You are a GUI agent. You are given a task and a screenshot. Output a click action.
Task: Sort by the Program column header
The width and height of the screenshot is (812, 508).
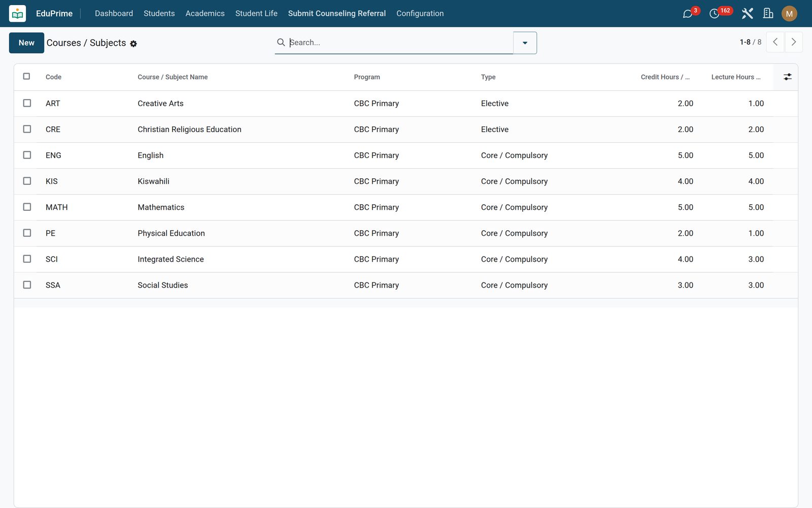pos(367,77)
